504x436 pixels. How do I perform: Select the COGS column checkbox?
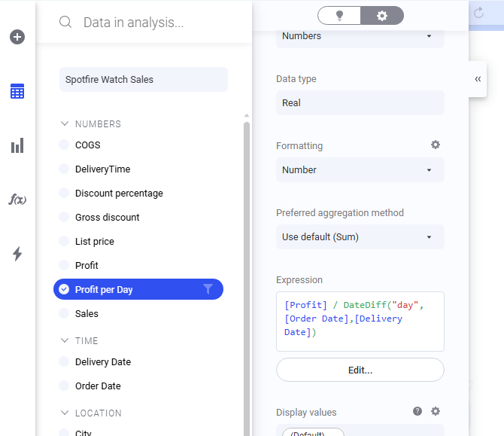[64, 145]
